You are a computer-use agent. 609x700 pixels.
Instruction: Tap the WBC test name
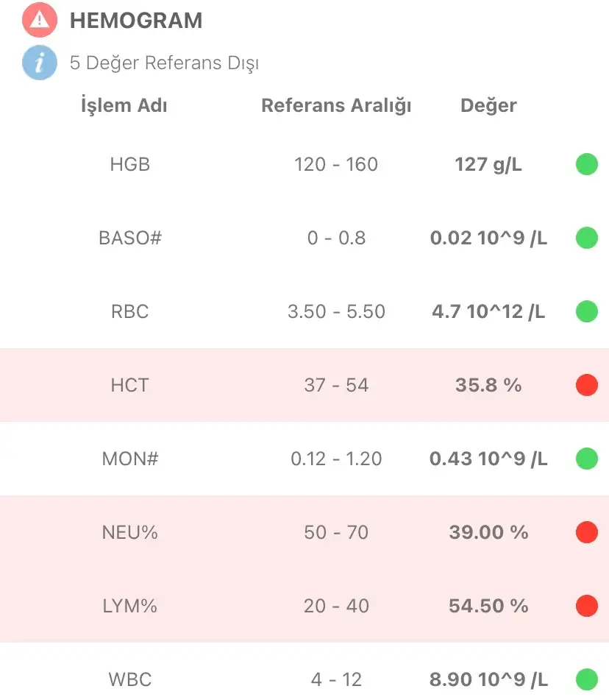click(129, 679)
